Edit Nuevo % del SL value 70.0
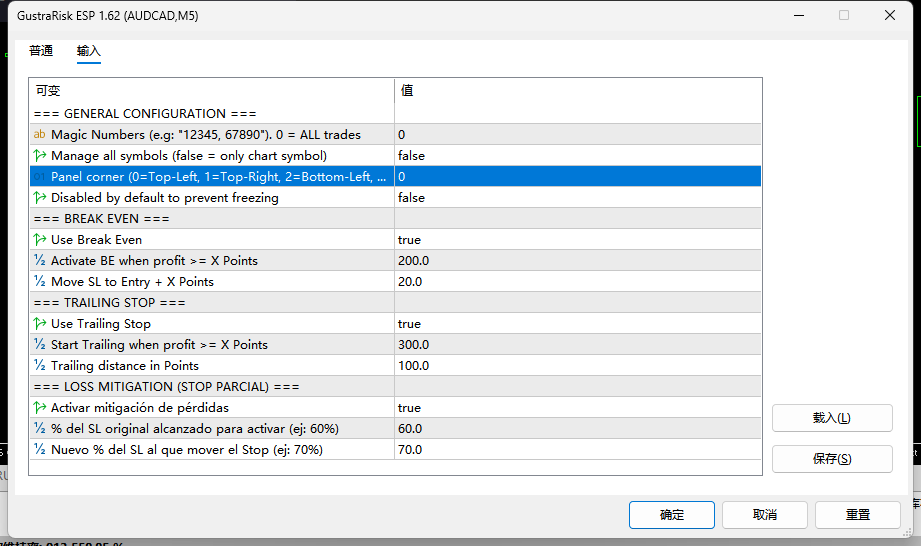This screenshot has width=921, height=546. 578,450
